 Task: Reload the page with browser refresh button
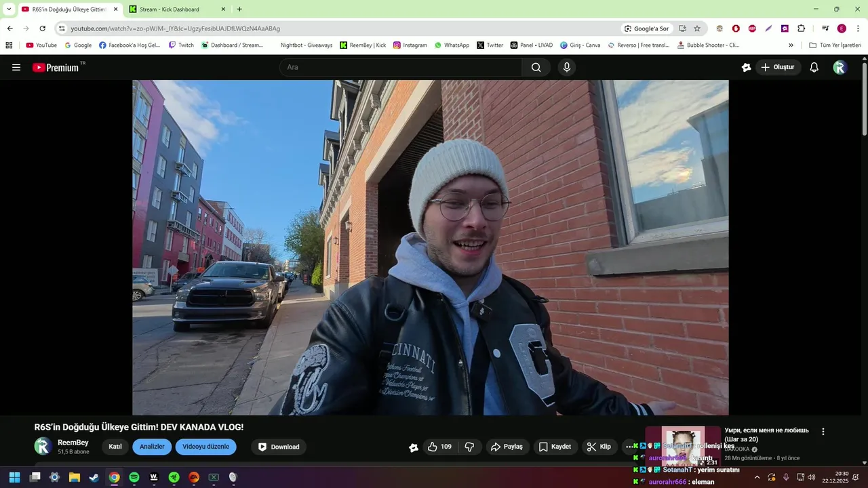click(x=42, y=28)
